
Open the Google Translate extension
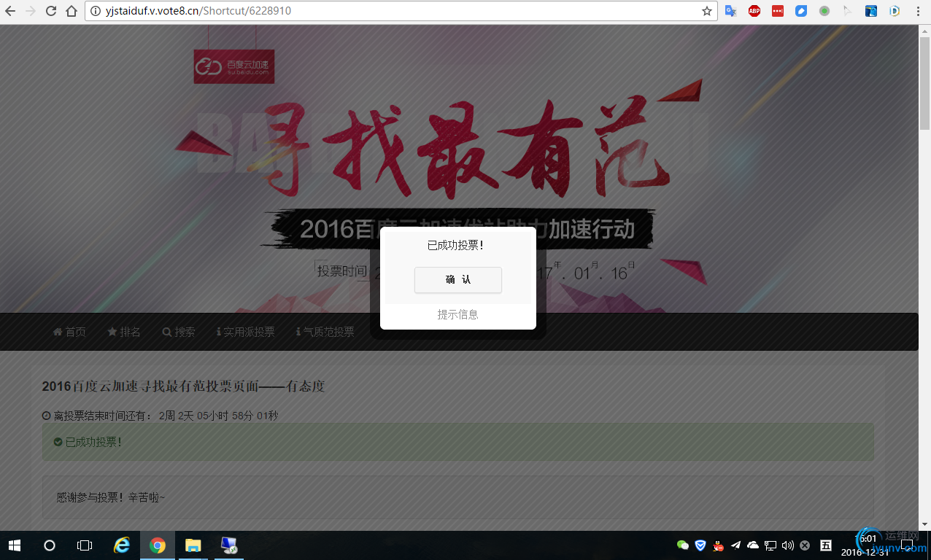(730, 11)
